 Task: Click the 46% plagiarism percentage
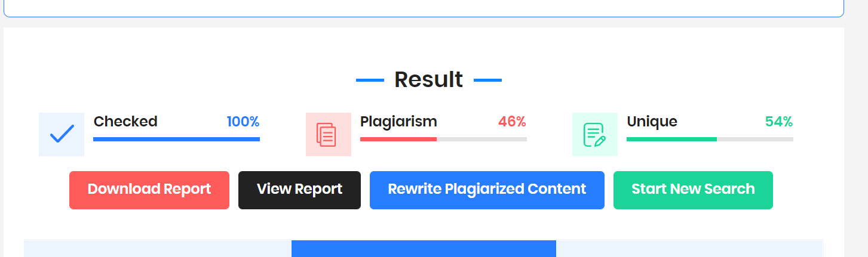(x=512, y=122)
